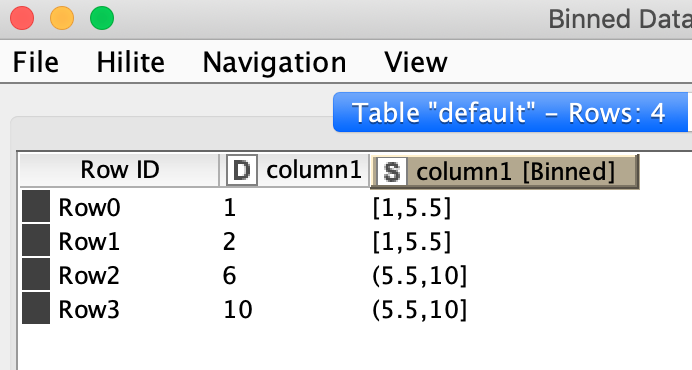This screenshot has height=370, width=692.
Task: Click column1 value 6 in Row2
Action: pyautogui.click(x=229, y=276)
